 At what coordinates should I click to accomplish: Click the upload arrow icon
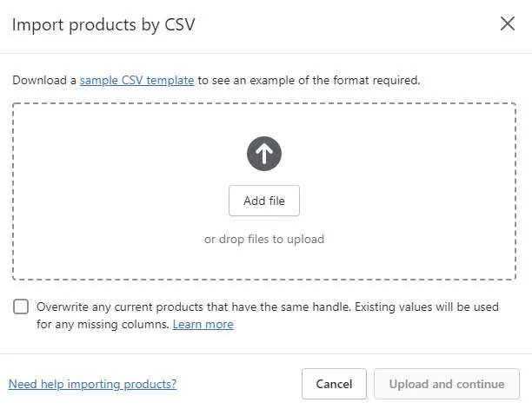(x=264, y=154)
